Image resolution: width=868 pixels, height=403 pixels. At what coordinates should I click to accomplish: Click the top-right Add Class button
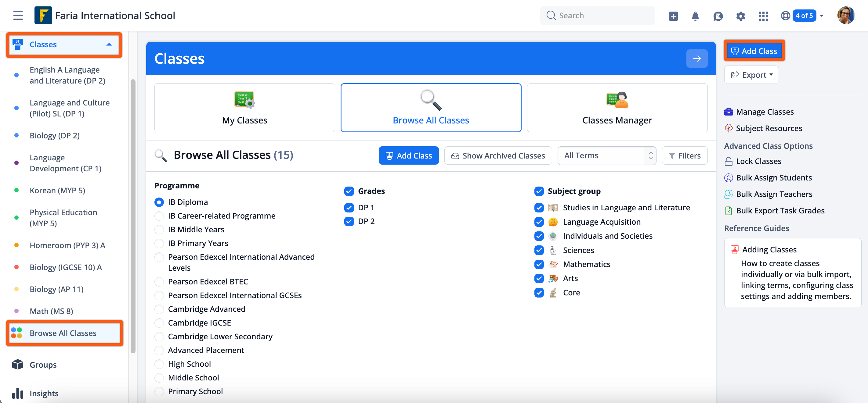(754, 51)
